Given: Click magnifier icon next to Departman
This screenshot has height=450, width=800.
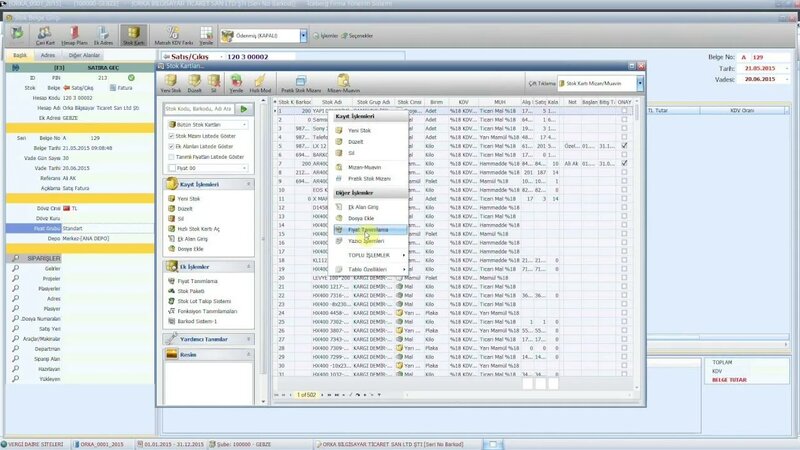Looking at the screenshot, I should 15,348.
